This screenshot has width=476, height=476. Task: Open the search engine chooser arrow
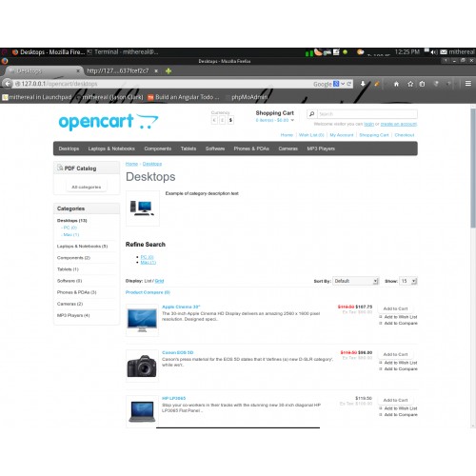[343, 84]
